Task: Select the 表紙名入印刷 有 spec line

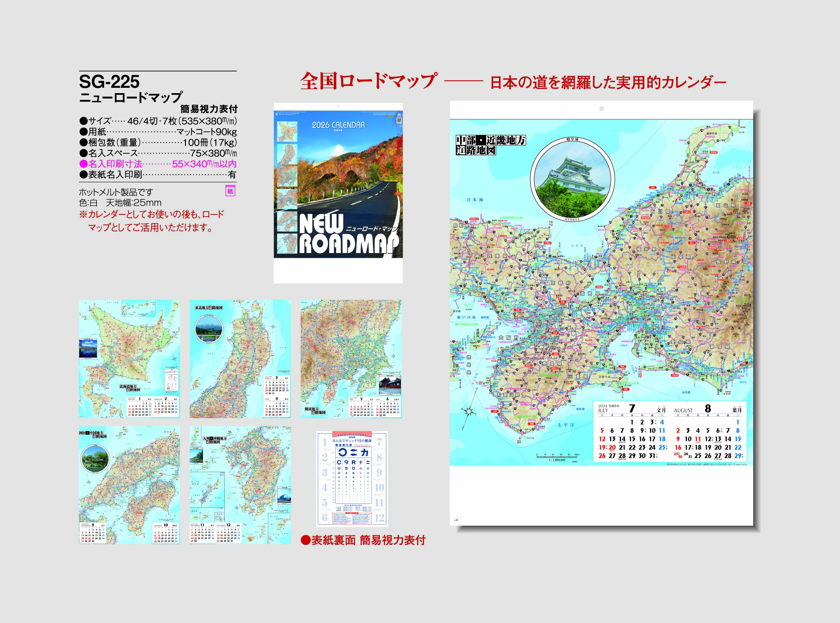Action: (158, 175)
